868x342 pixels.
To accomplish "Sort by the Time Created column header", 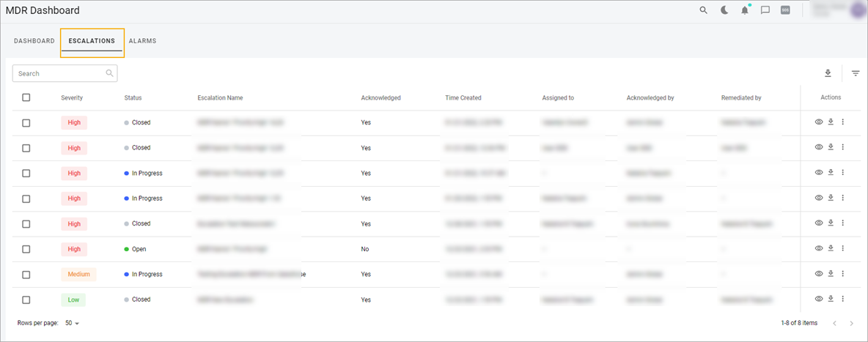I will click(x=463, y=98).
